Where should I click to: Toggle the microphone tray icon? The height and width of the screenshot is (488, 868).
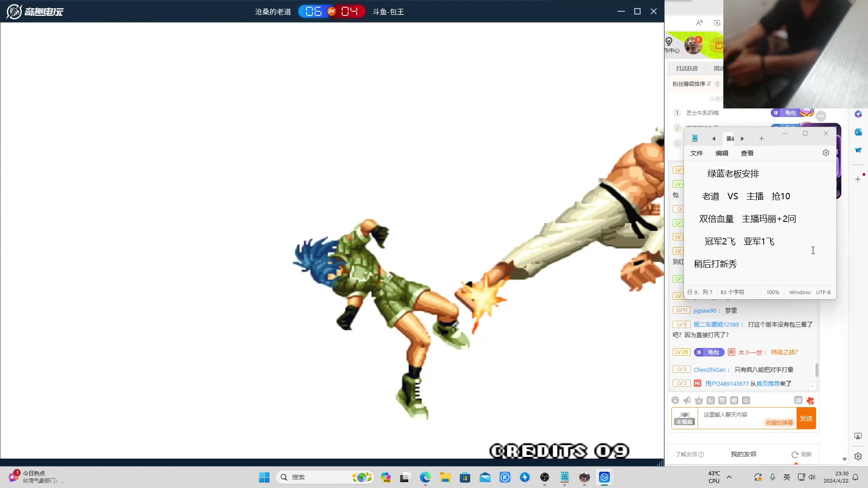[x=773, y=477]
